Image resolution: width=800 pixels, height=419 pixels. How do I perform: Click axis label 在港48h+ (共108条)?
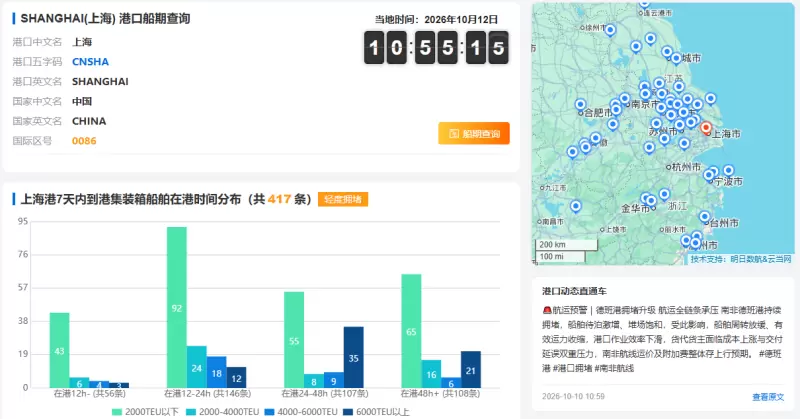[442, 393]
